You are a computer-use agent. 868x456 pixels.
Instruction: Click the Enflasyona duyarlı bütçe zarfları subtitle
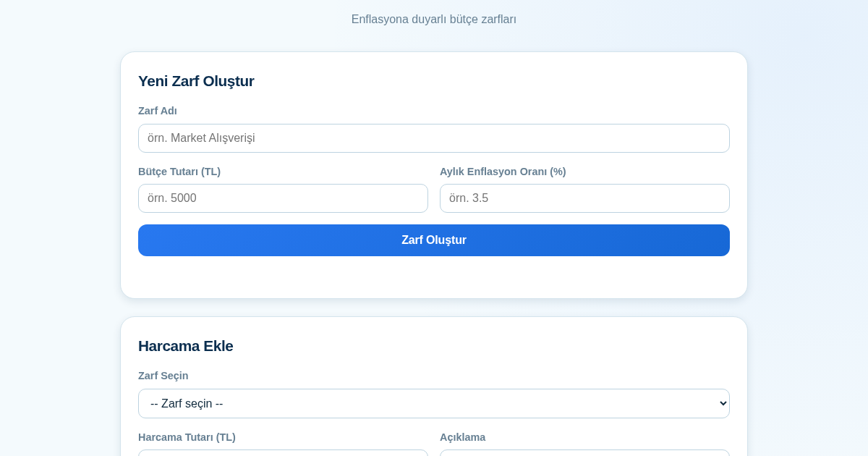point(434,20)
